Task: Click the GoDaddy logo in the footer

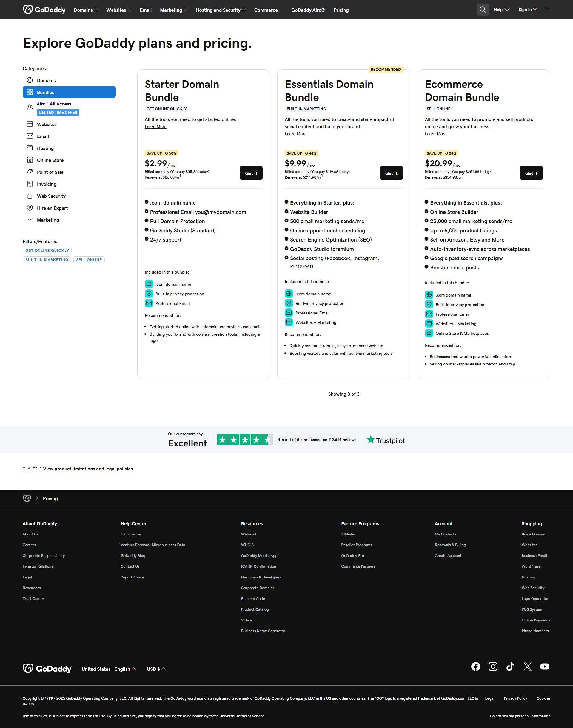Action: pyautogui.click(x=47, y=668)
